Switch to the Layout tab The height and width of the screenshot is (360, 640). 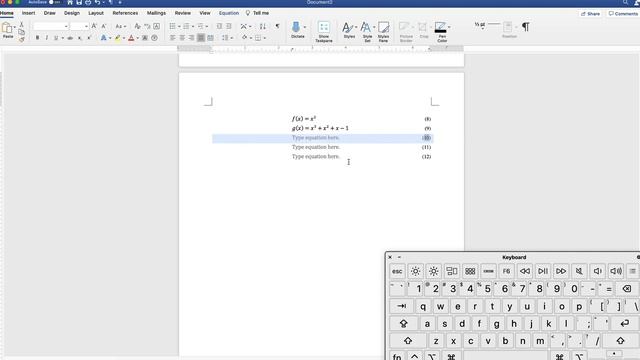pyautogui.click(x=96, y=13)
